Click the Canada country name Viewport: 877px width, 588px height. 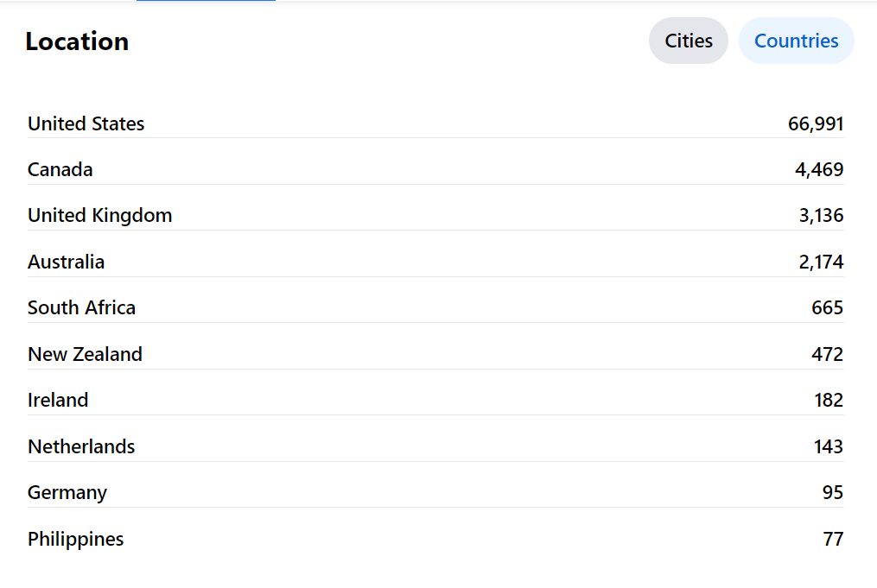click(60, 169)
